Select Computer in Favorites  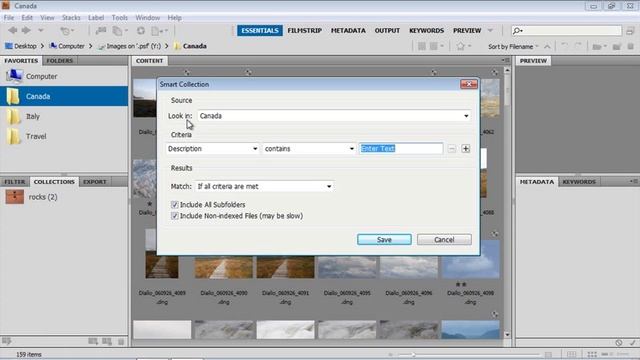tap(64, 76)
